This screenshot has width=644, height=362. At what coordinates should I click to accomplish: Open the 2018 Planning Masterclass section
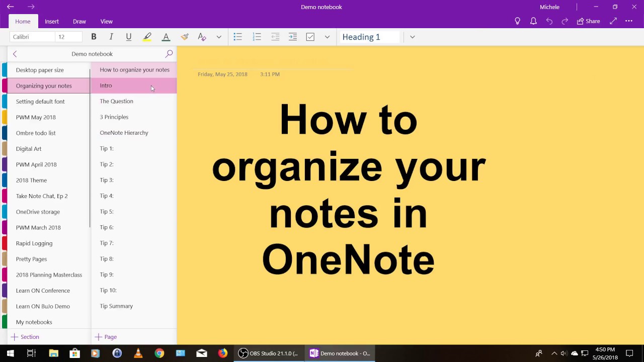(x=48, y=275)
